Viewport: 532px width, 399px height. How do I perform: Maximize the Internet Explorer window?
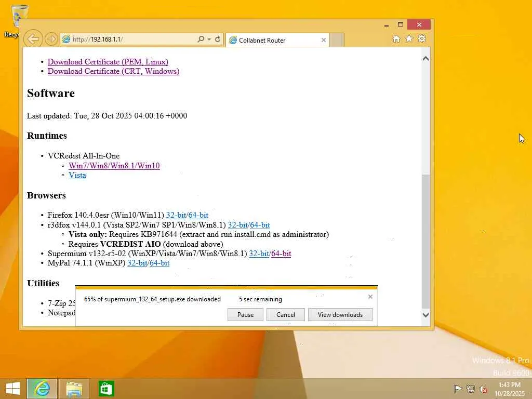(401, 25)
